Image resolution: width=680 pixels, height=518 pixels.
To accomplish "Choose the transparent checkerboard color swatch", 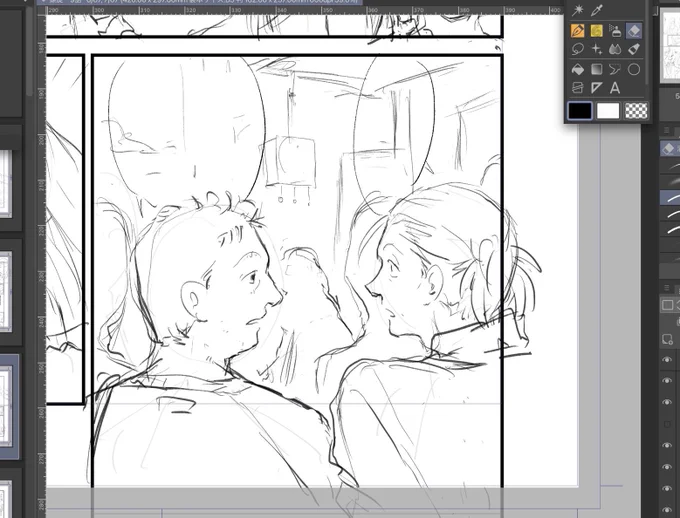I will 636,111.
